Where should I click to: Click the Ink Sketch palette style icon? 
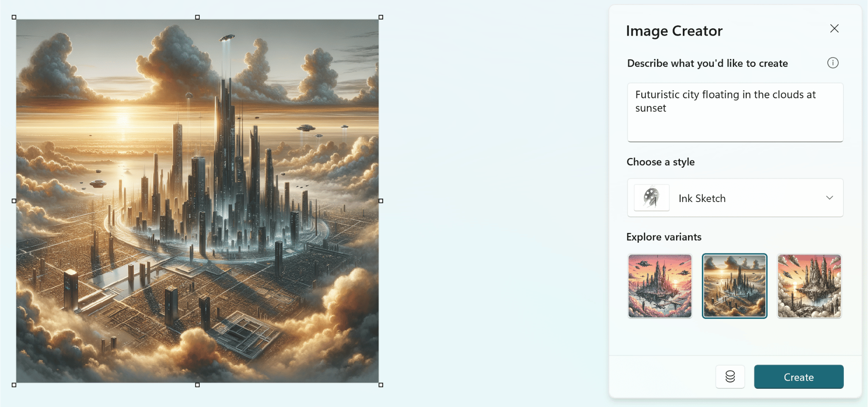click(x=651, y=198)
